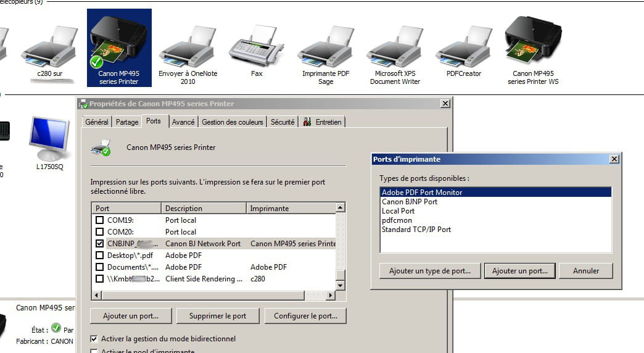
Task: Select the Fax device icon
Action: [257, 46]
